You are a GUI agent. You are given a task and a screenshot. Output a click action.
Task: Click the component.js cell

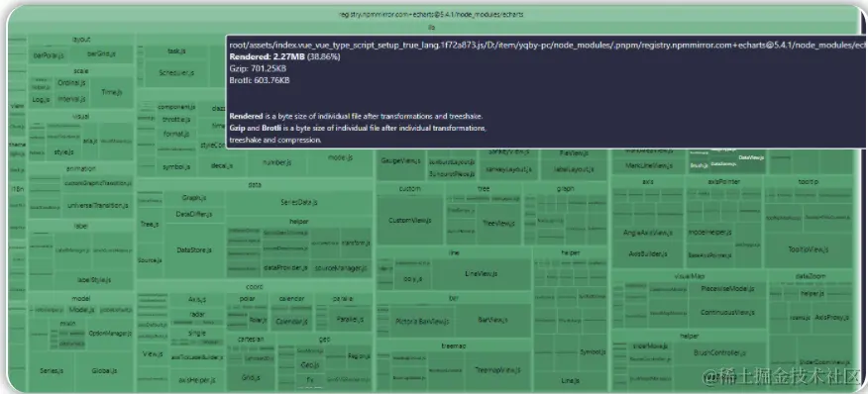[176, 107]
